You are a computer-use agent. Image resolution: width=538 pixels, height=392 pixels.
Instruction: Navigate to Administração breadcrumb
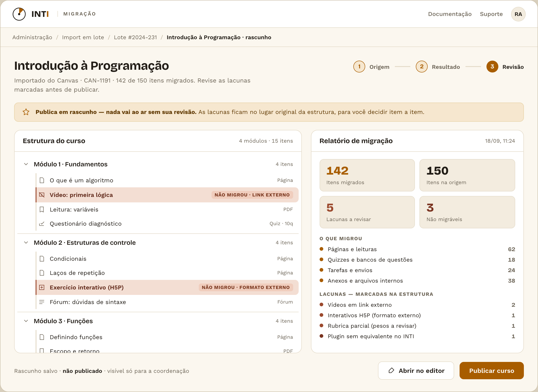click(x=32, y=37)
